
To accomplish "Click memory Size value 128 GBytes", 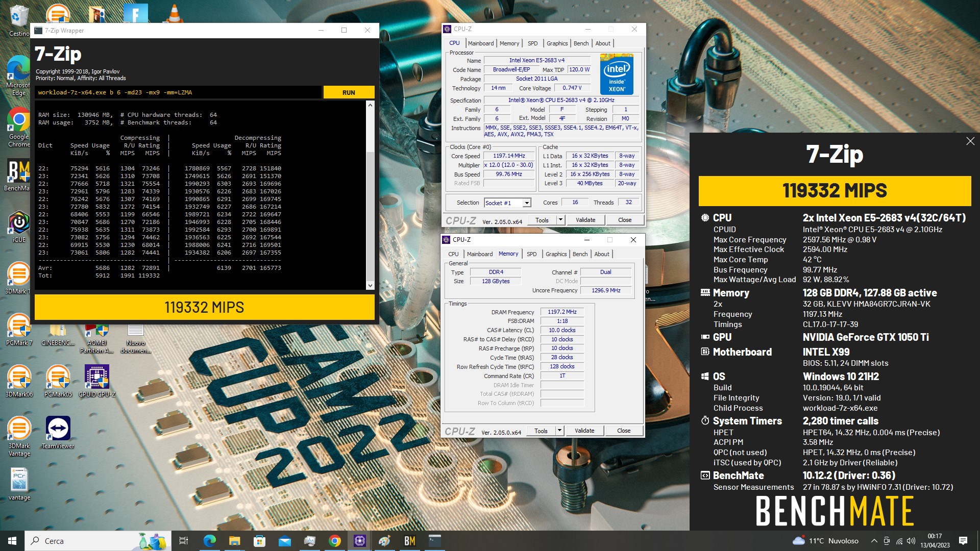I will pos(496,281).
